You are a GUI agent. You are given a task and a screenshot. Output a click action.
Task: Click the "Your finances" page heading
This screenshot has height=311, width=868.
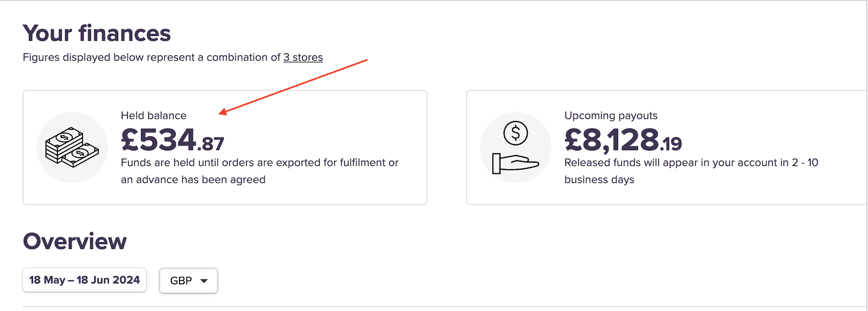pos(97,33)
